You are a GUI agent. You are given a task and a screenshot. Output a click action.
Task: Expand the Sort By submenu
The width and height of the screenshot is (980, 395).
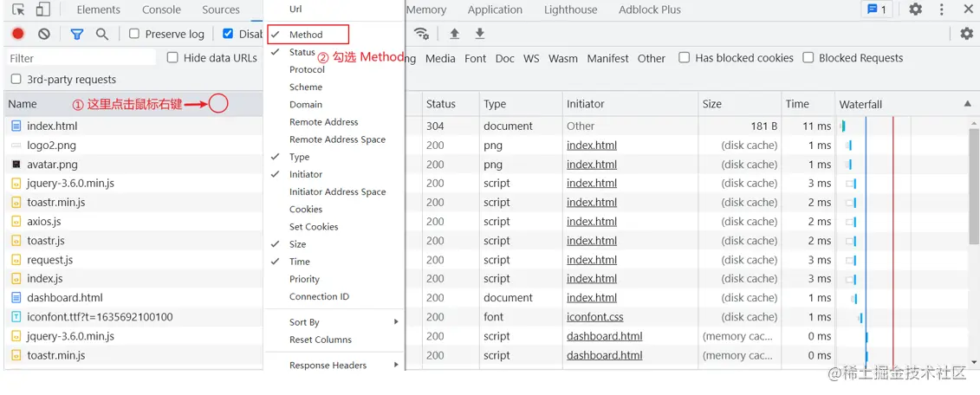334,322
